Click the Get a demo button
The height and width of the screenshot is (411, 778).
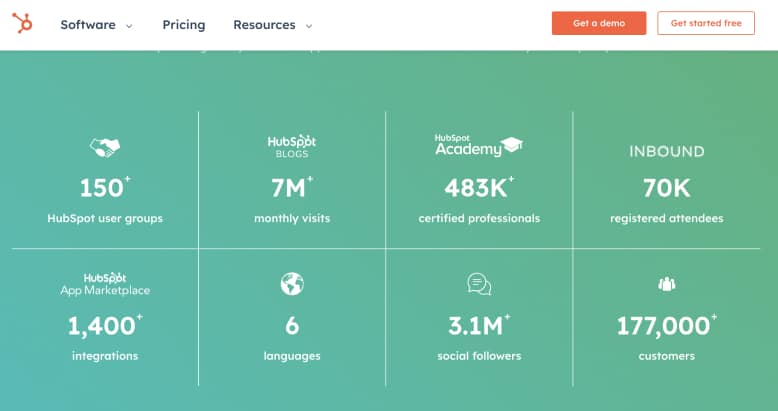[x=599, y=23]
